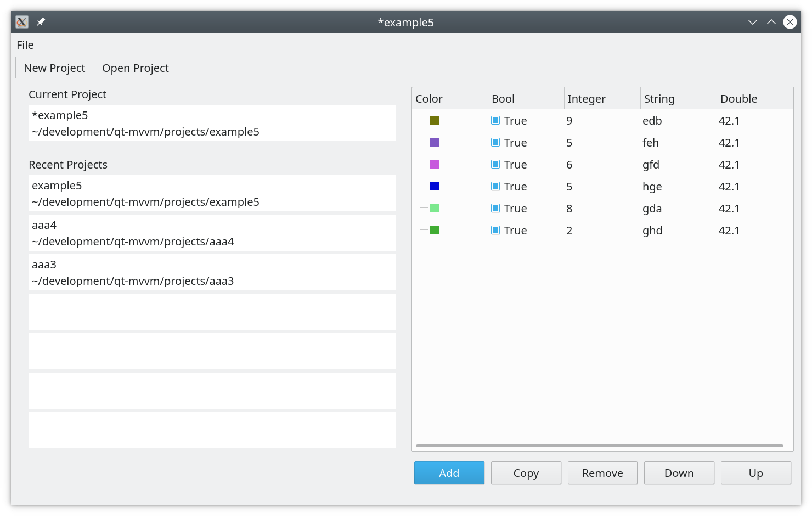812x516 pixels.
Task: Select the string cell feh
Action: [651, 143]
